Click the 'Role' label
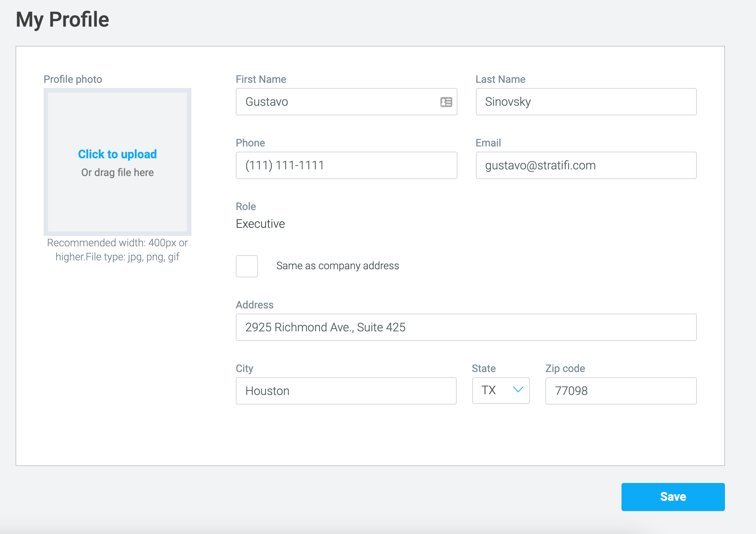 tap(246, 206)
